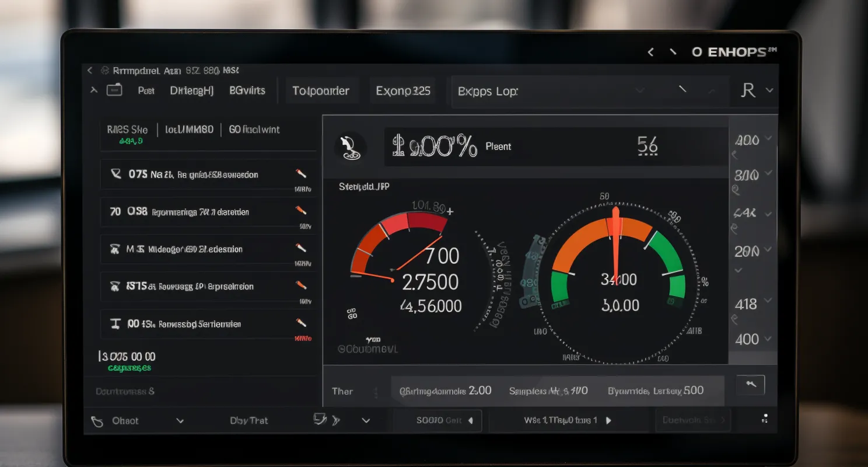This screenshot has width=868, height=467.
Task: Click the pencil icon on the 00 fSk row
Action: click(301, 322)
